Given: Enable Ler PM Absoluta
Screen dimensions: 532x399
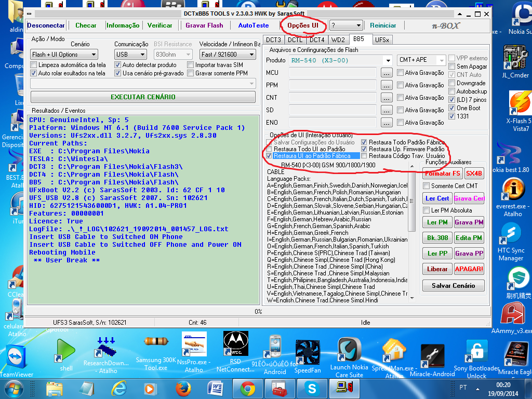Looking at the screenshot, I should coord(427,210).
